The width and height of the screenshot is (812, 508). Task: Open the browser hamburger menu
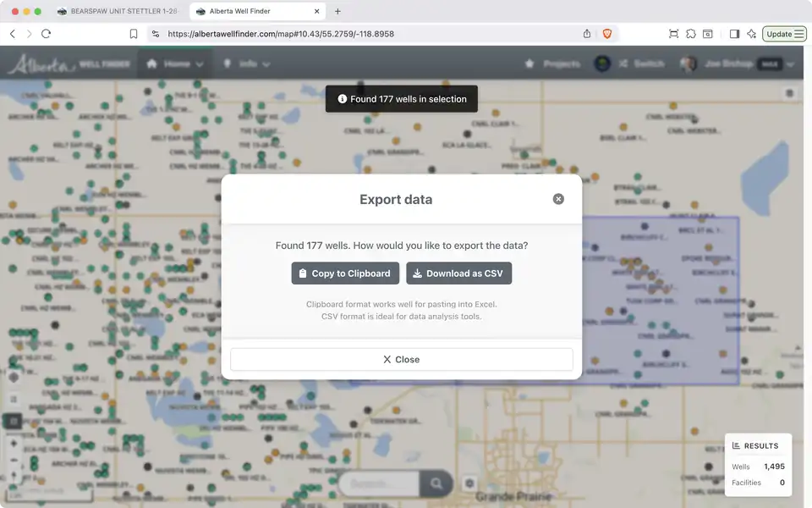point(799,34)
